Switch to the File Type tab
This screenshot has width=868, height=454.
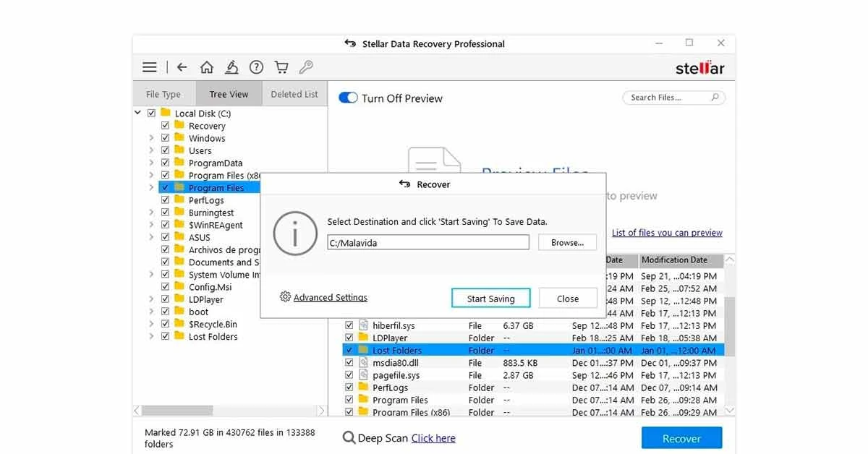[x=163, y=93]
